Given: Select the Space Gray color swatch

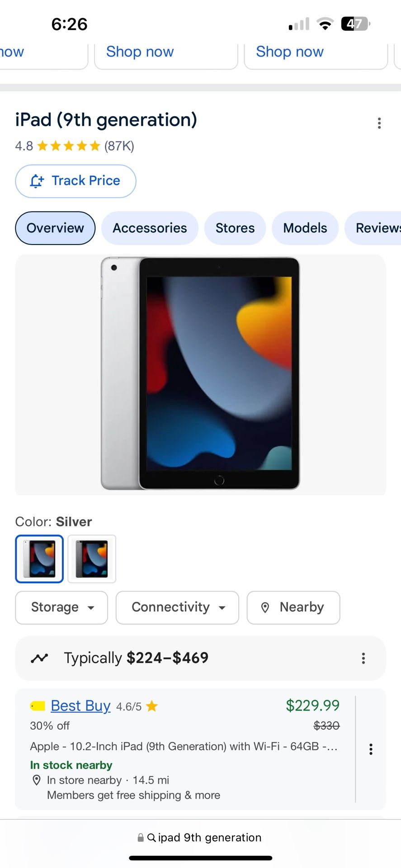Looking at the screenshot, I should coord(92,559).
